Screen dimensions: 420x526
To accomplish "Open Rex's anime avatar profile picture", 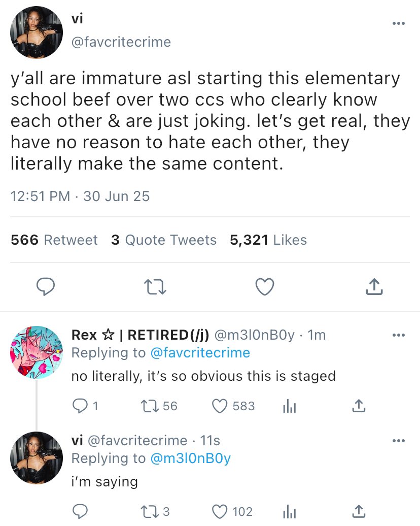I will pyautogui.click(x=36, y=352).
